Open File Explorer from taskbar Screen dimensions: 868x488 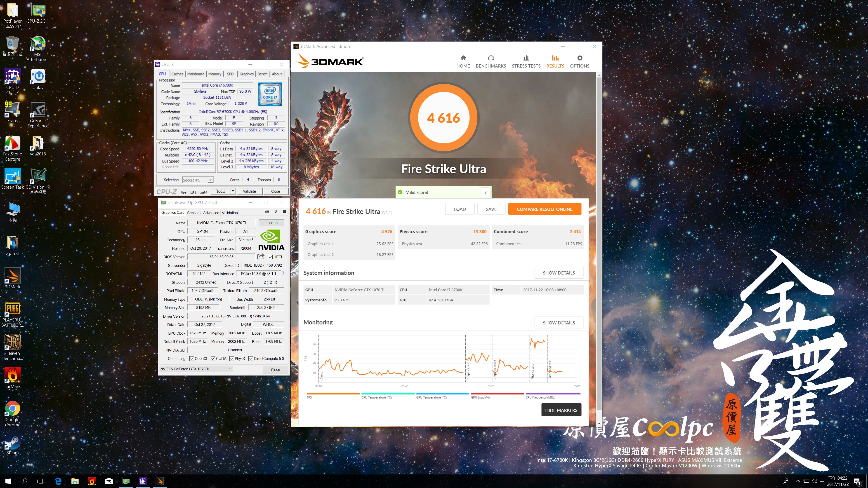pyautogui.click(x=75, y=481)
